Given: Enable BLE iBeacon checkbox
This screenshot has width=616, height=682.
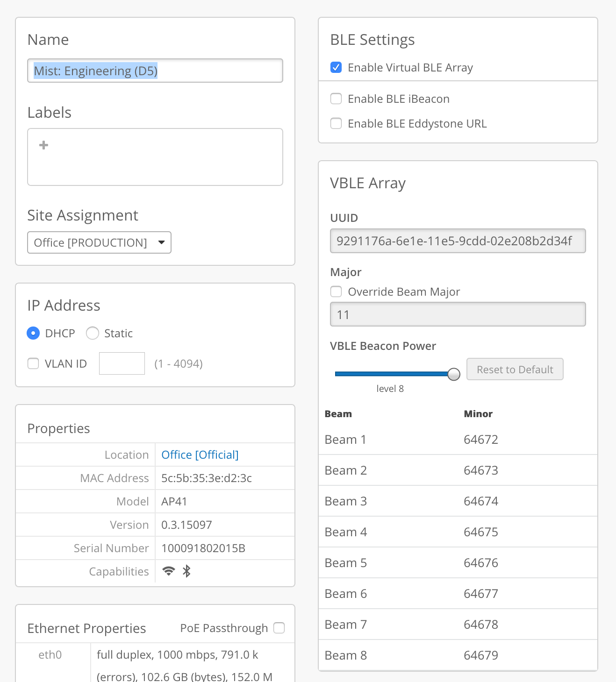Looking at the screenshot, I should point(336,99).
